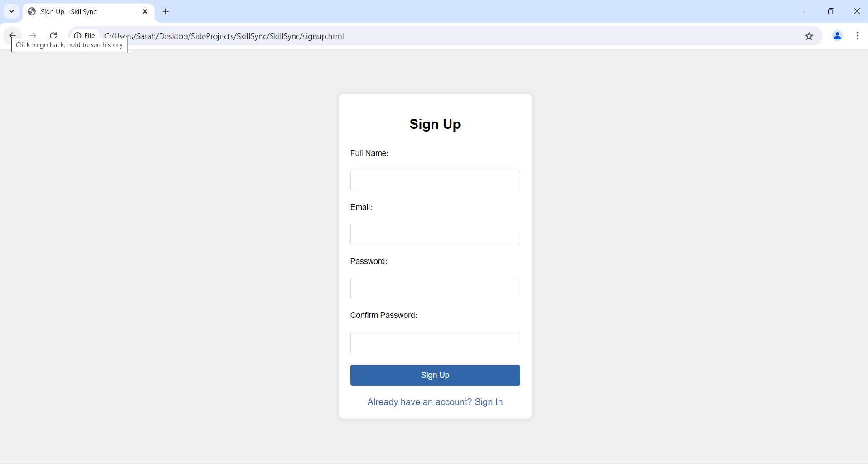
Task: View site information via File icon
Action: click(x=85, y=36)
